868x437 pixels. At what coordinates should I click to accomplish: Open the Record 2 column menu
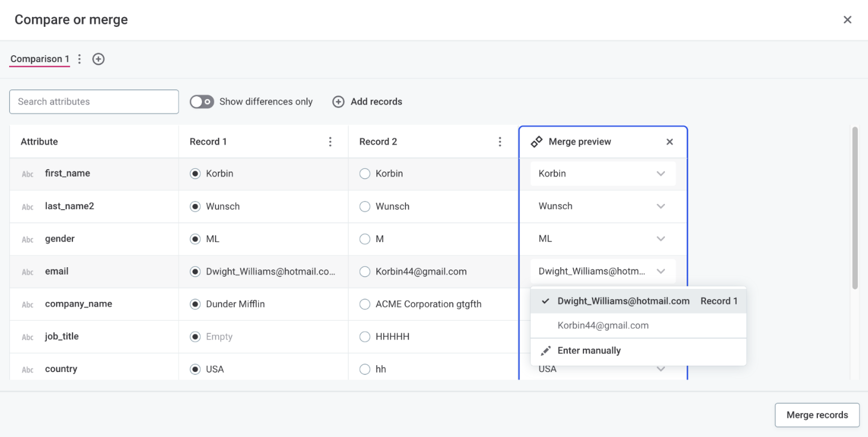[x=500, y=141]
